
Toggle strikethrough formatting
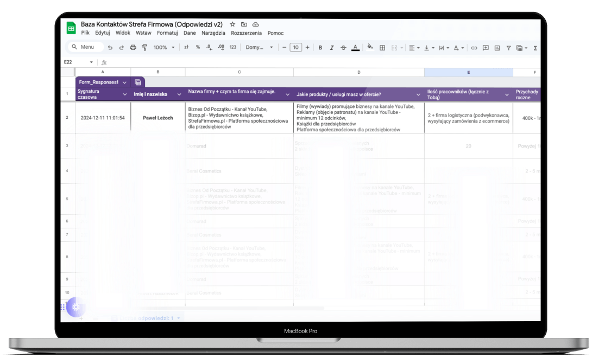343,48
